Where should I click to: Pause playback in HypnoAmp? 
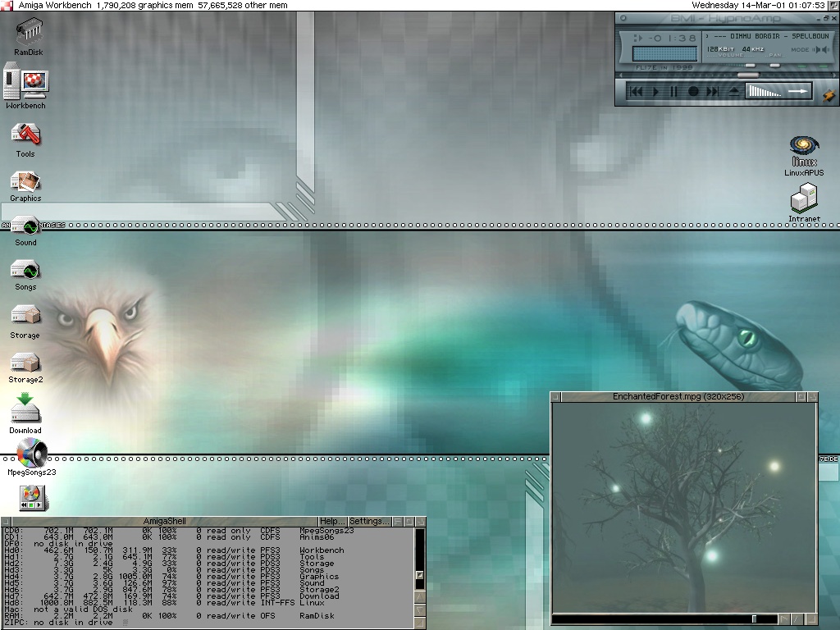(x=673, y=92)
